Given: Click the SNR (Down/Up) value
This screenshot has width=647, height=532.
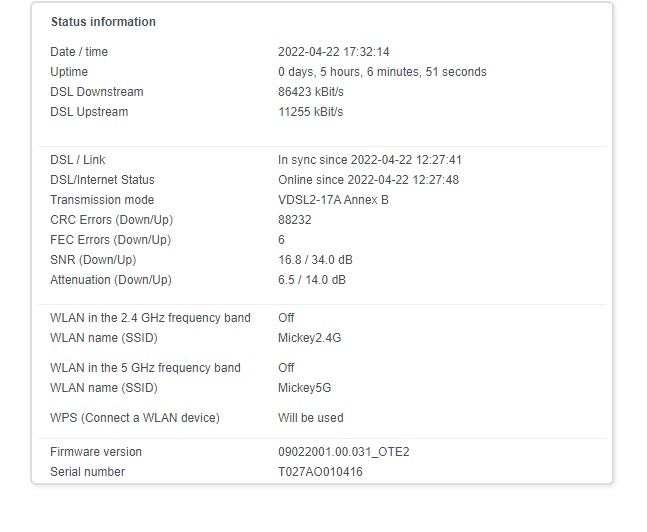Looking at the screenshot, I should [315, 260].
